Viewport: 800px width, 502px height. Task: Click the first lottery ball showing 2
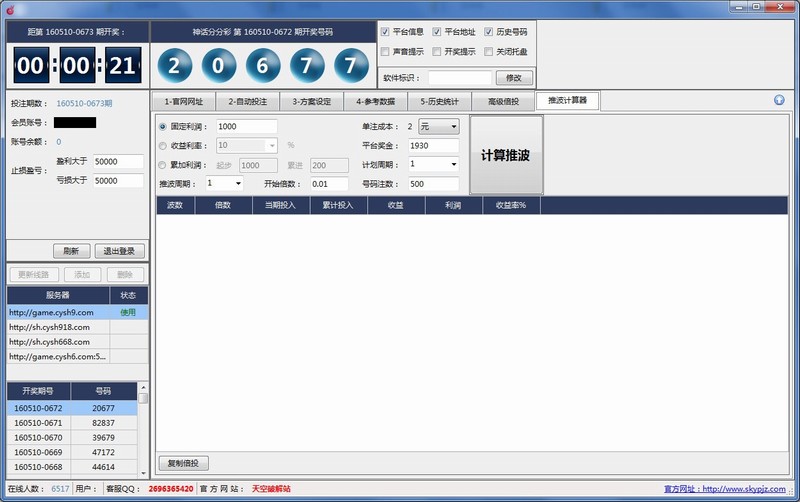[x=175, y=67]
